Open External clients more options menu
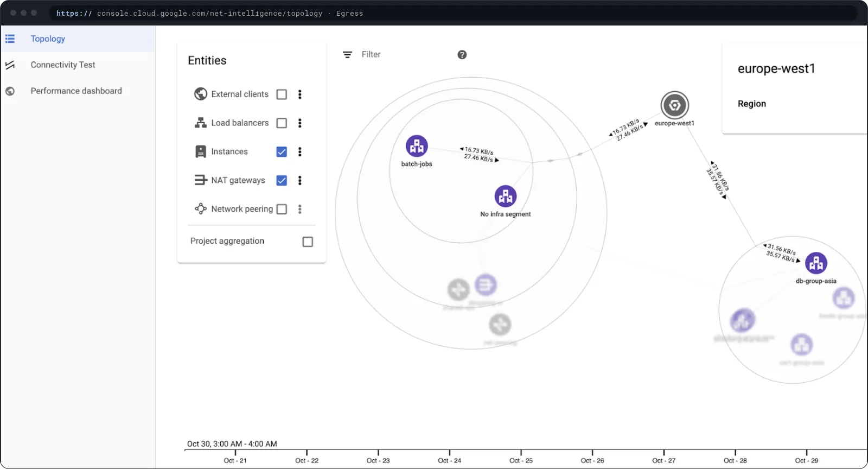 click(x=300, y=94)
